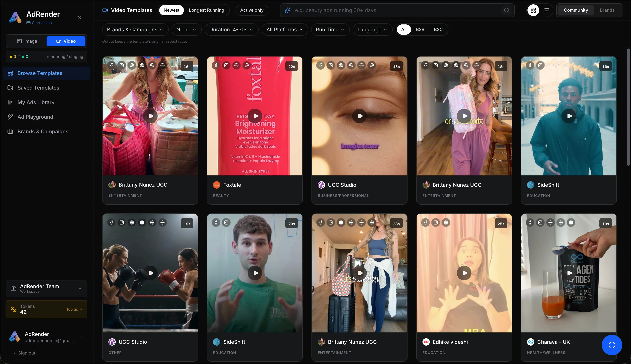Open the Brands & Campaigns filter dropdown

pyautogui.click(x=135, y=30)
